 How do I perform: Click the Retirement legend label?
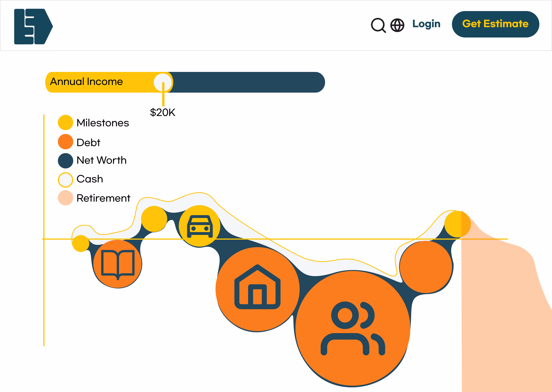pos(103,198)
